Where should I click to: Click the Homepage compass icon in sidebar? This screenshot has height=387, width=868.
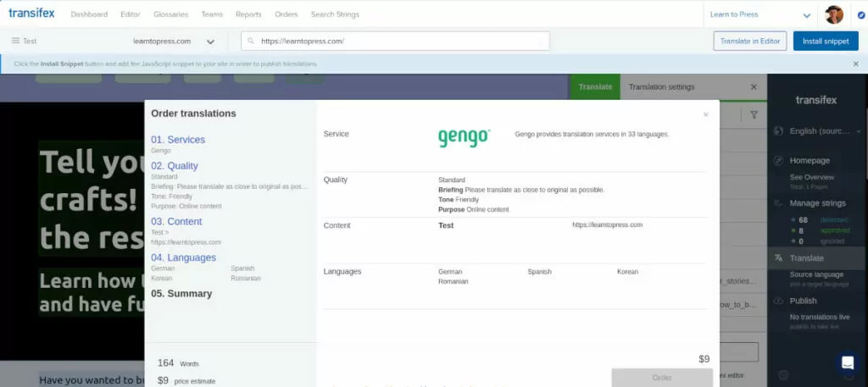pyautogui.click(x=778, y=160)
